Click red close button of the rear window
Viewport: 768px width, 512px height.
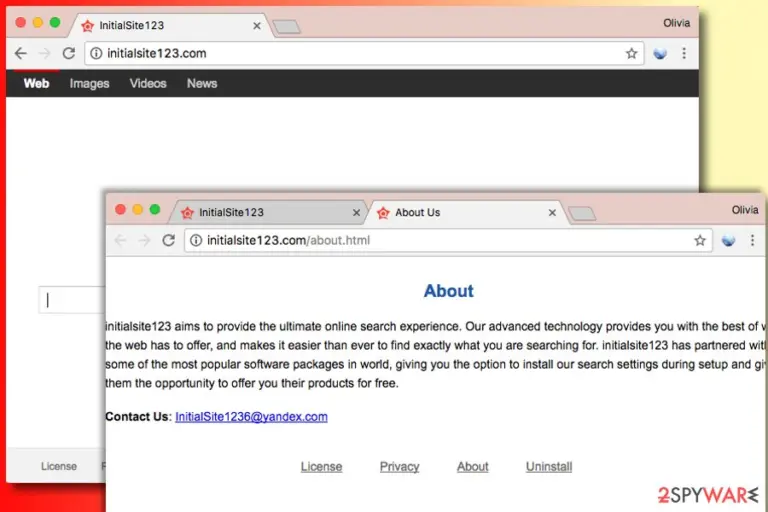pyautogui.click(x=21, y=23)
